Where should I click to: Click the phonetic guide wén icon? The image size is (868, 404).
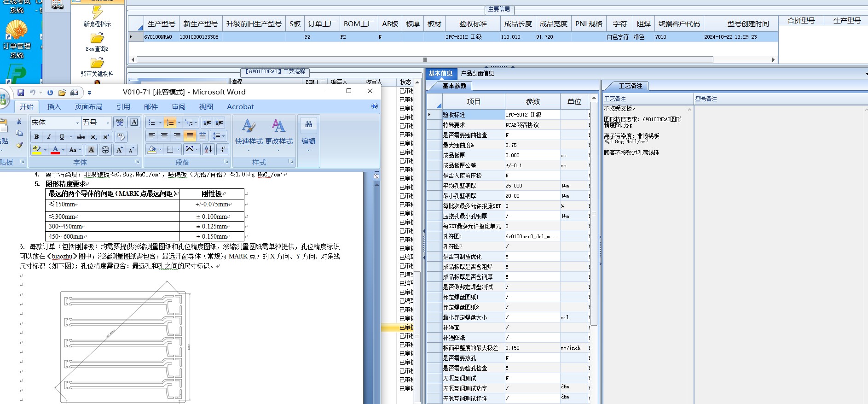tap(120, 122)
